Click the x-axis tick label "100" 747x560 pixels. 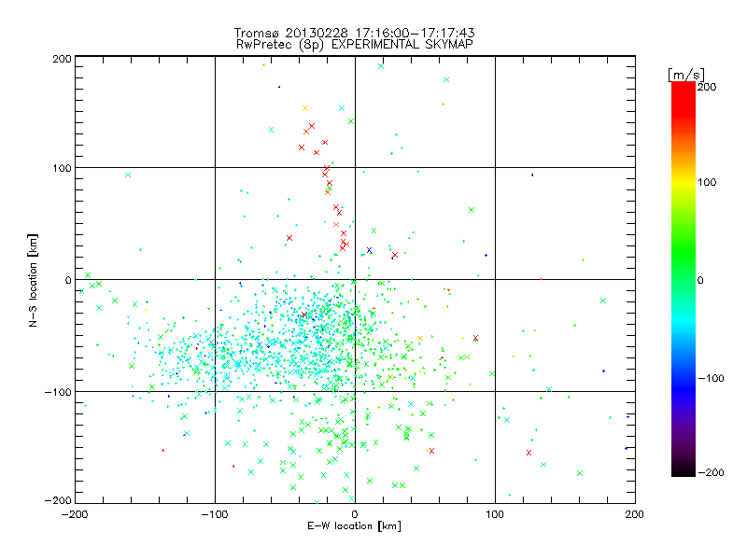495,514
